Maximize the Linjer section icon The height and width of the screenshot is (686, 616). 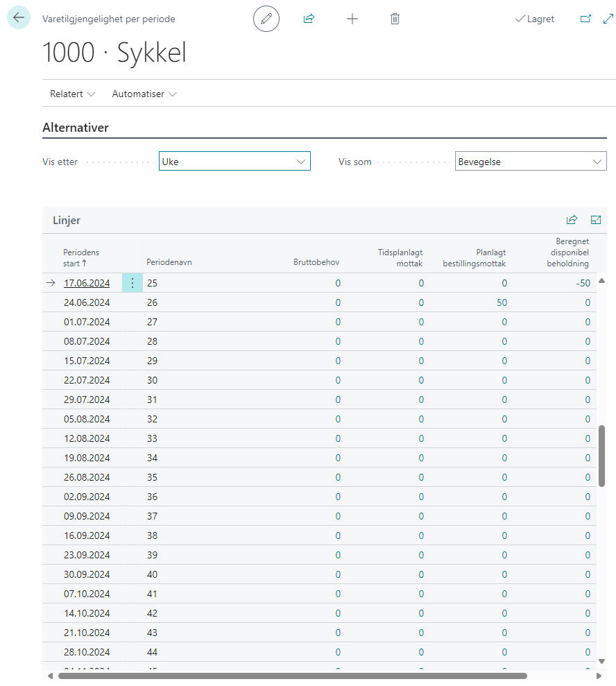click(x=595, y=220)
